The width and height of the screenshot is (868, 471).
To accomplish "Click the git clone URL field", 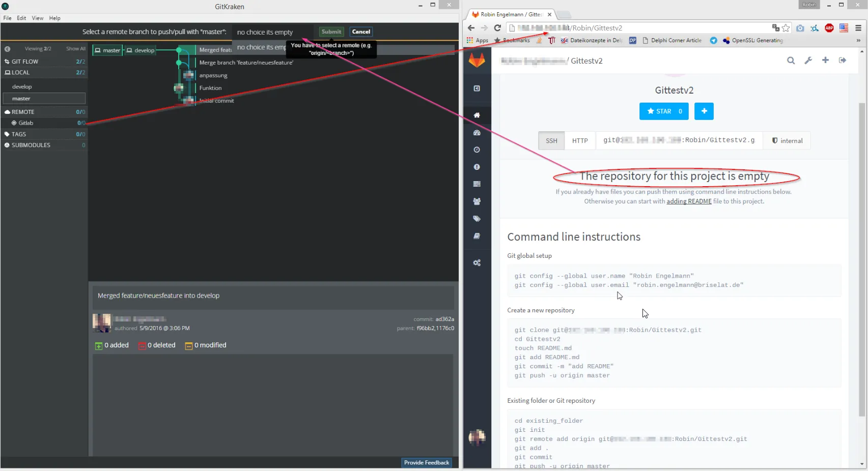I will point(679,141).
